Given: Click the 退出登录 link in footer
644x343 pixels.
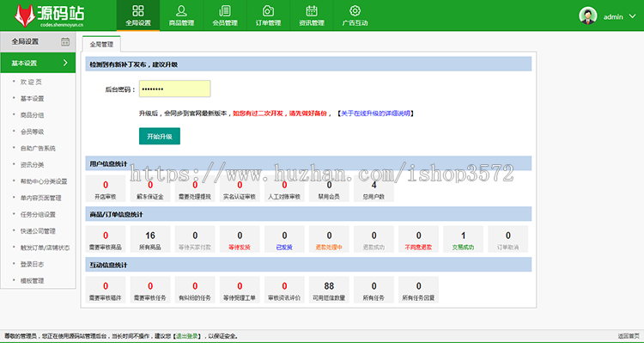Looking at the screenshot, I should point(187,336).
